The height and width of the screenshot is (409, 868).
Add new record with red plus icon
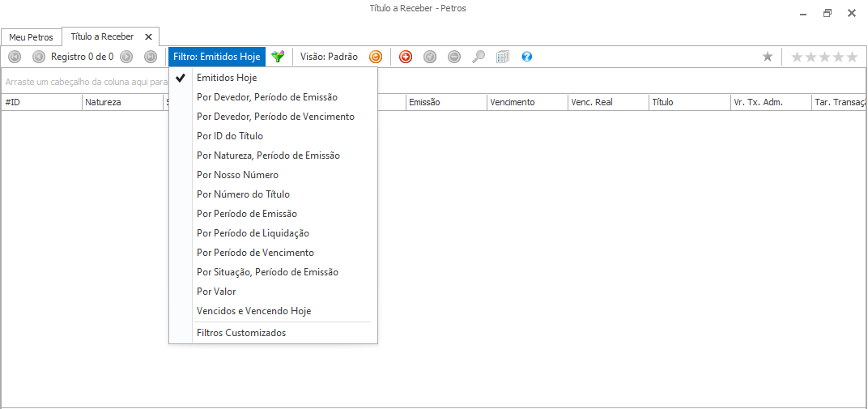click(406, 57)
